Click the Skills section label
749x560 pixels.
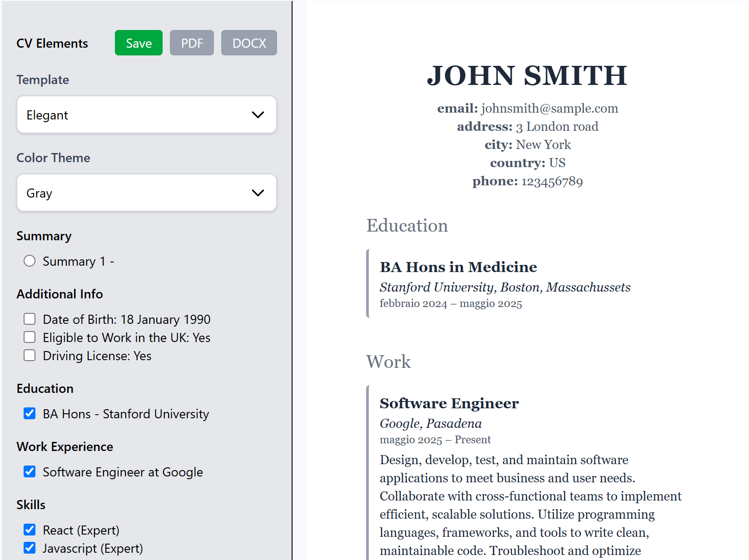[x=31, y=505]
